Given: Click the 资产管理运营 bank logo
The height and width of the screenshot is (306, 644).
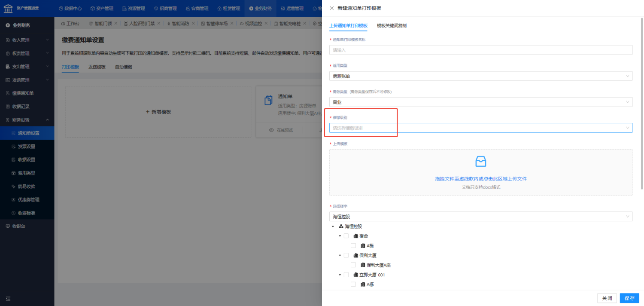Looking at the screenshot, I should tap(8, 8).
